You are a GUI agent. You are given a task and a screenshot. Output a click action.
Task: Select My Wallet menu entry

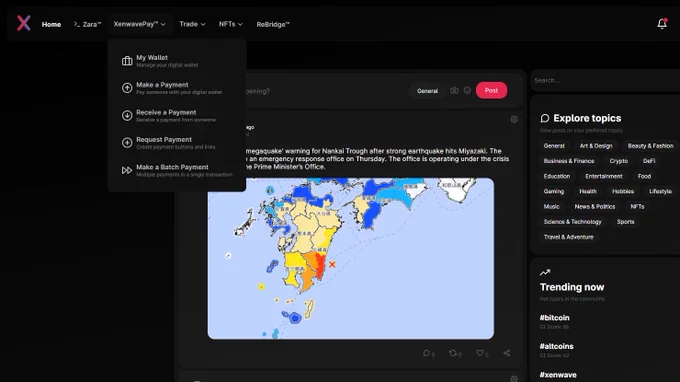pos(177,61)
